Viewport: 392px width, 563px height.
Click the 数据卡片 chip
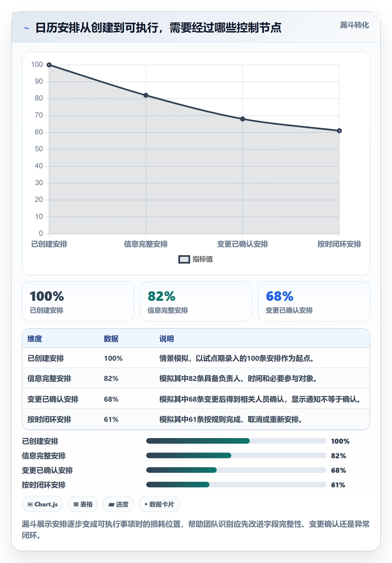pos(159,504)
